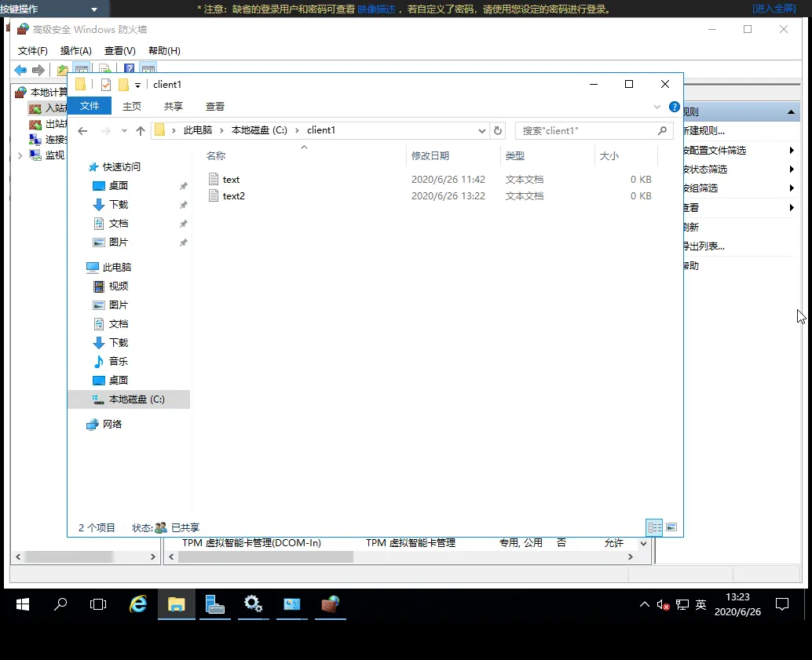This screenshot has height=660, width=812.
Task: Unpin 桌面 using its quick access pin
Action: pyautogui.click(x=183, y=187)
